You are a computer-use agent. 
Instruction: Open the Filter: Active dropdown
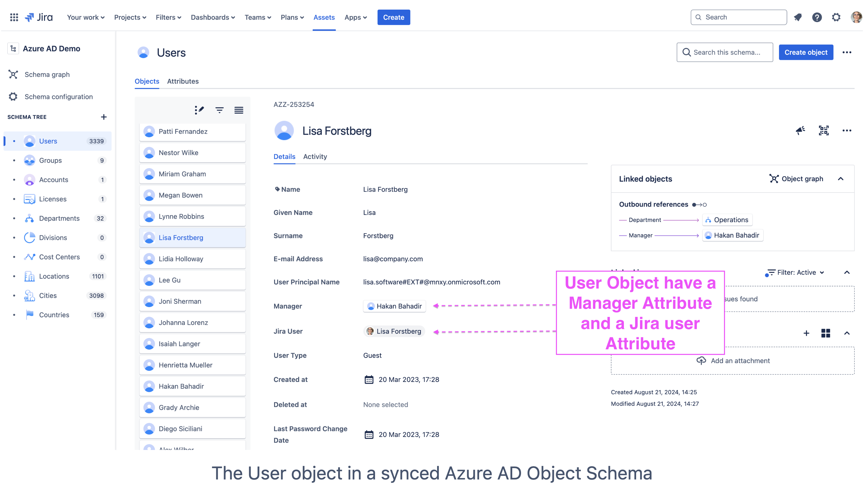pos(795,272)
